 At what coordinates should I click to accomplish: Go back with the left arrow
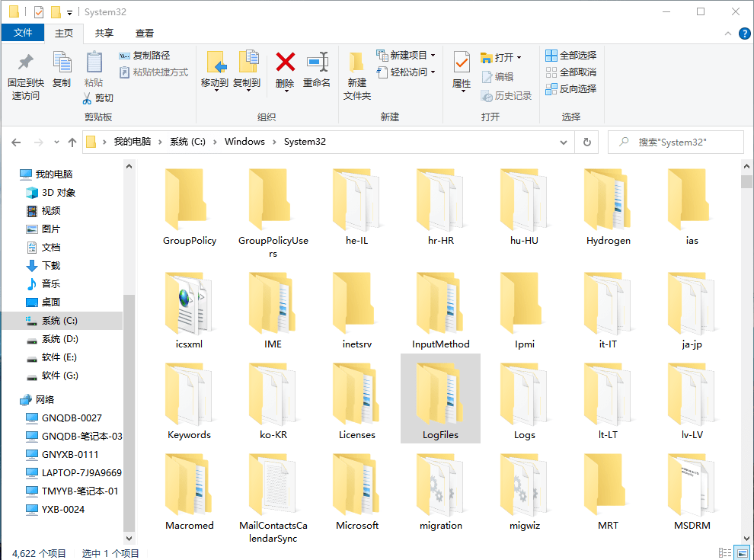tap(16, 142)
